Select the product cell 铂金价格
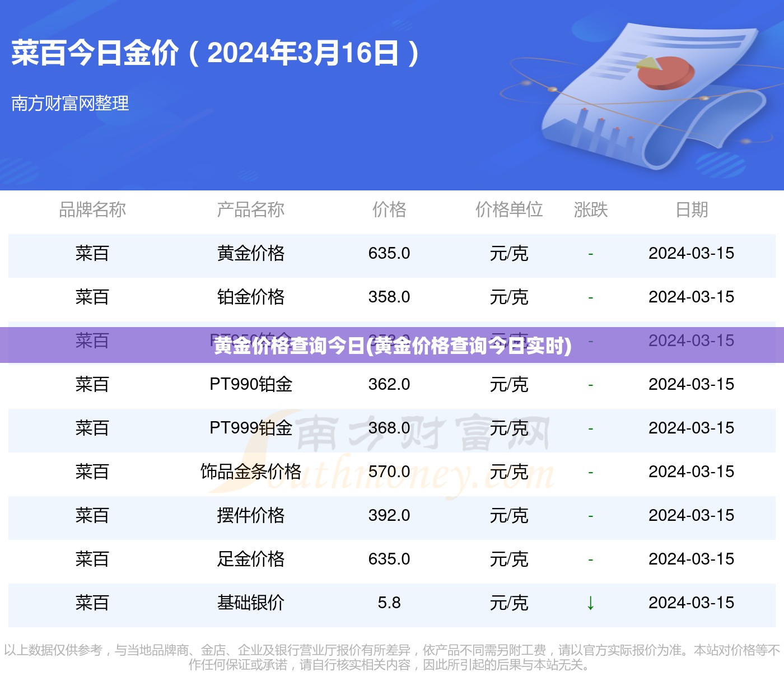Image resolution: width=784 pixels, height=690 pixels. (251, 297)
